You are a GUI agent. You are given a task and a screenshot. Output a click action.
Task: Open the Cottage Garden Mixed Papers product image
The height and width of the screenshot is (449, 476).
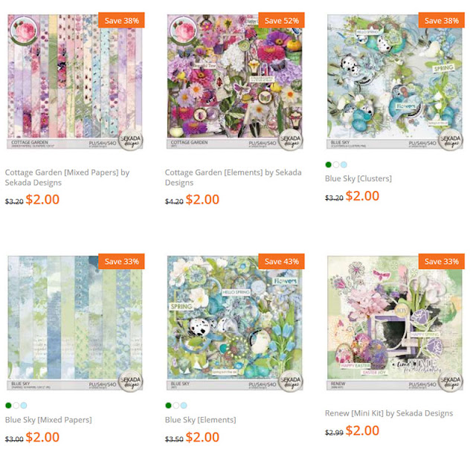pos(74,81)
